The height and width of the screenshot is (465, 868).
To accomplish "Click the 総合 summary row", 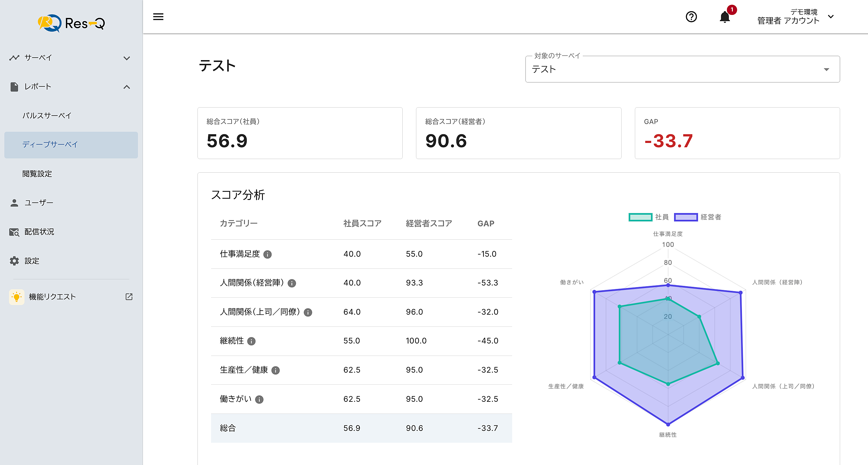I will point(361,428).
